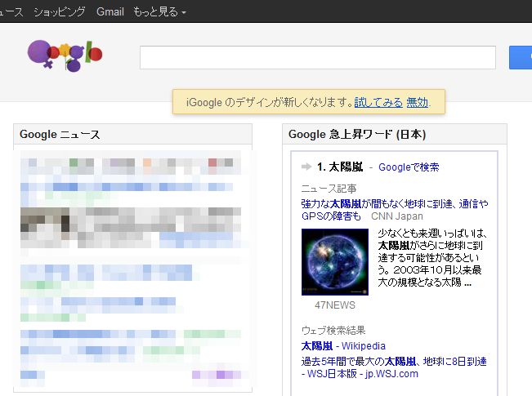Click the 無効 link in the notice
Screen dimensions: 532x396
coord(418,102)
